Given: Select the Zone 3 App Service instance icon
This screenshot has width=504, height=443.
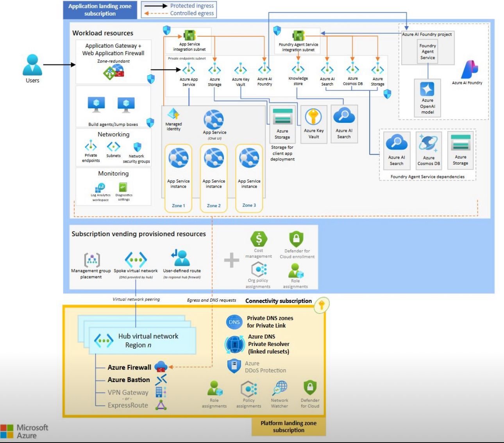Looking at the screenshot, I should coord(249,158).
